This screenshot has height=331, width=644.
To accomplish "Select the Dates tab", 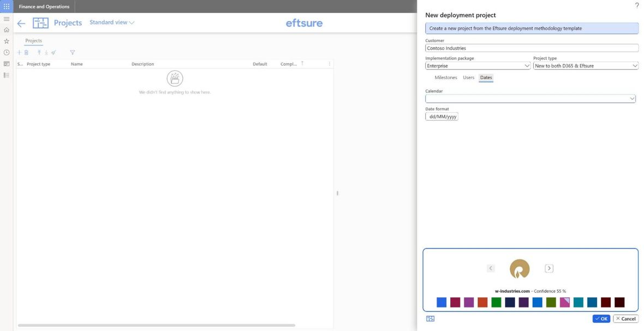I will point(486,78).
